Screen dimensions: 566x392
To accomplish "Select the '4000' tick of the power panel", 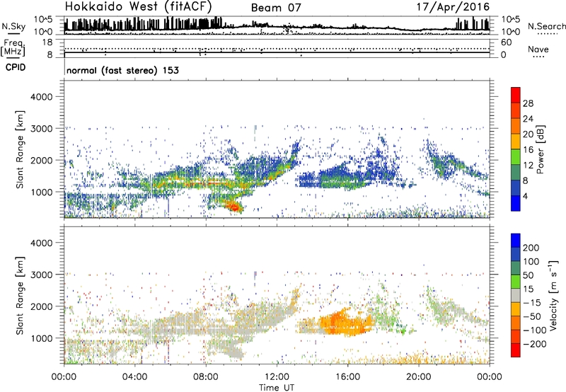I will coord(42,97).
